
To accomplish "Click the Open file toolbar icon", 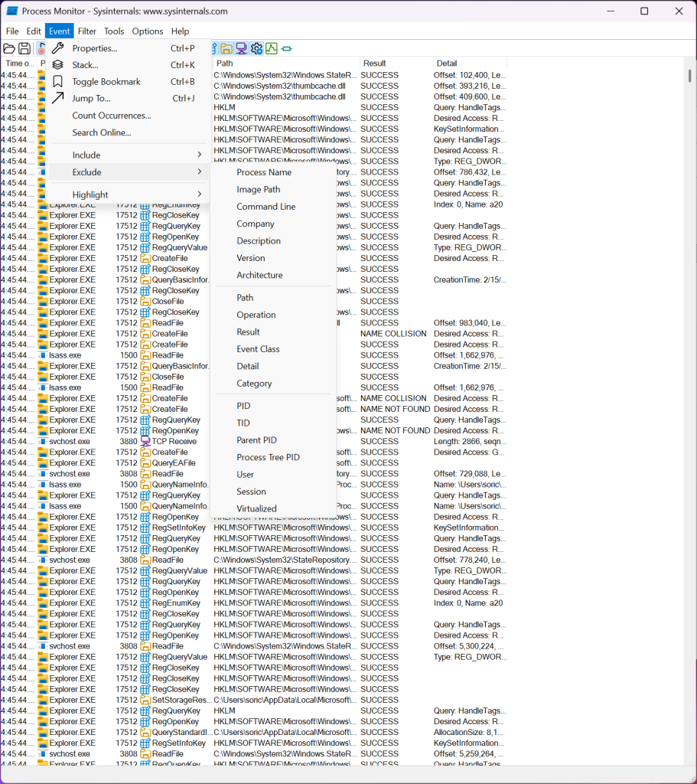I will (x=9, y=48).
